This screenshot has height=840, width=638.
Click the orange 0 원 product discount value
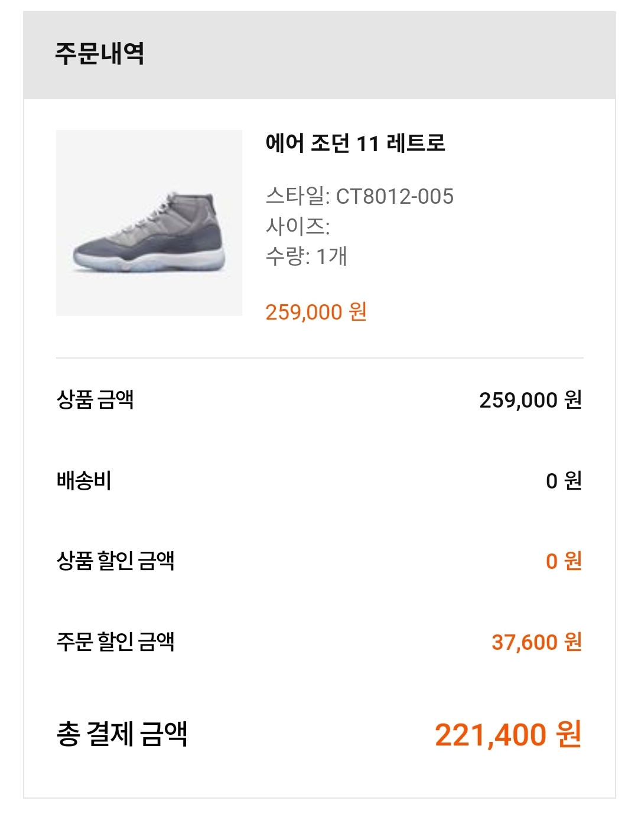point(564,561)
